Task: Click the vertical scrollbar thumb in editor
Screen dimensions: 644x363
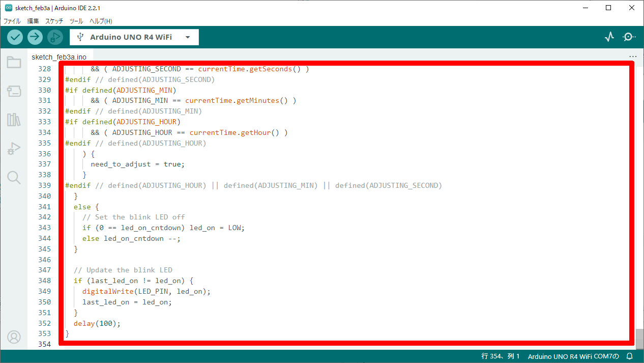Action: [639, 337]
